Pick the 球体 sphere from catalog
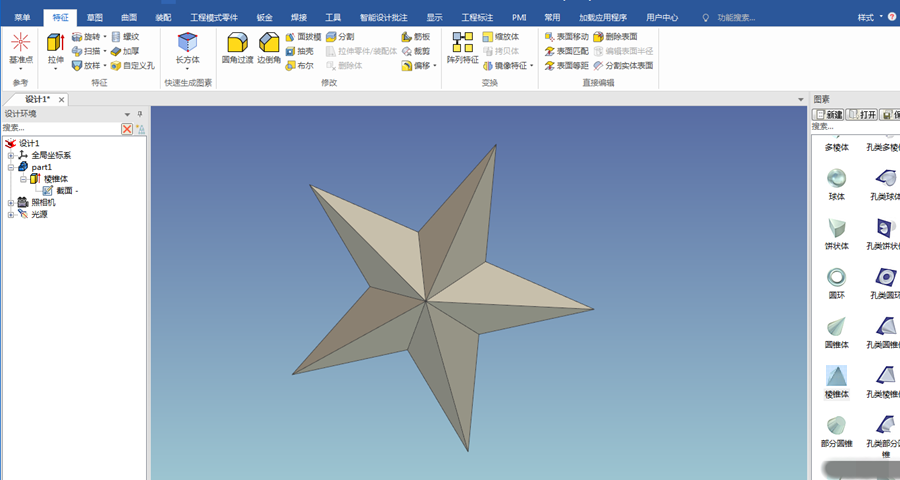Viewport: 900px width, 480px height. click(836, 184)
